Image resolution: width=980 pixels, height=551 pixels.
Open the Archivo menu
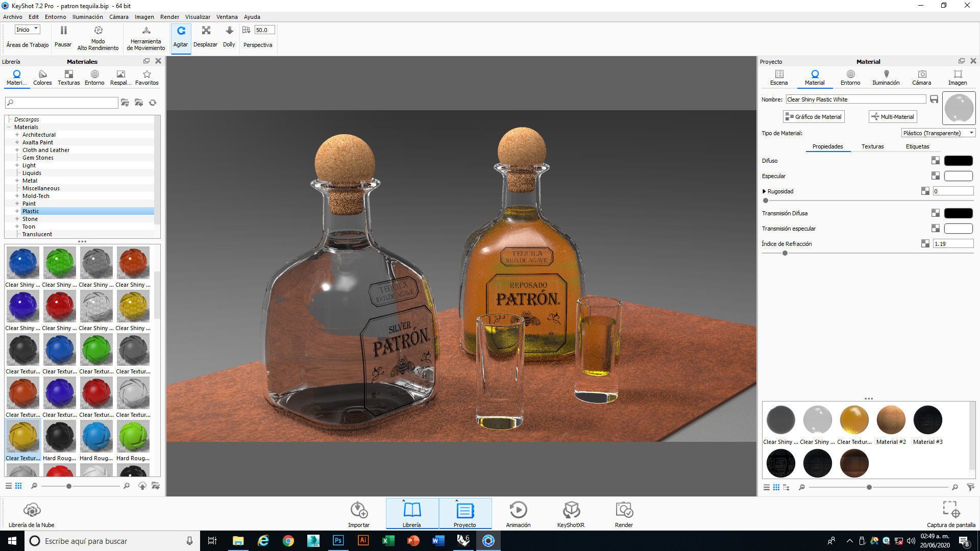[x=13, y=17]
